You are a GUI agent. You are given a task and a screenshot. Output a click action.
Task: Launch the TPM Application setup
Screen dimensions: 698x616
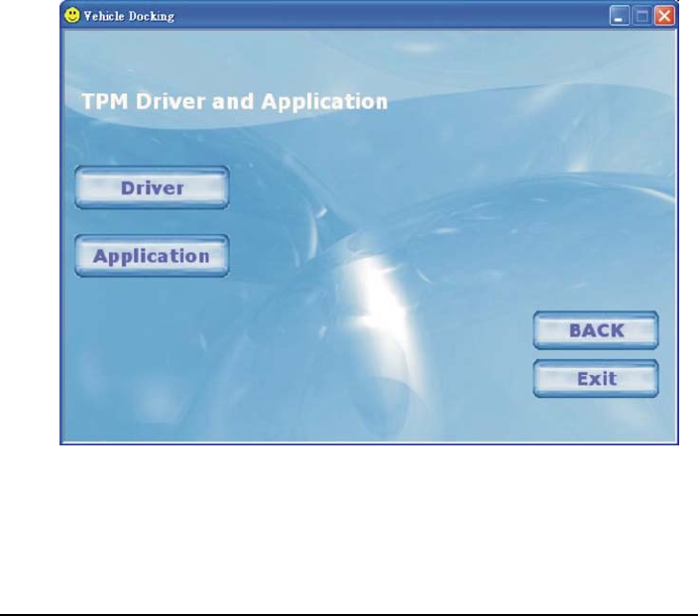coord(152,256)
